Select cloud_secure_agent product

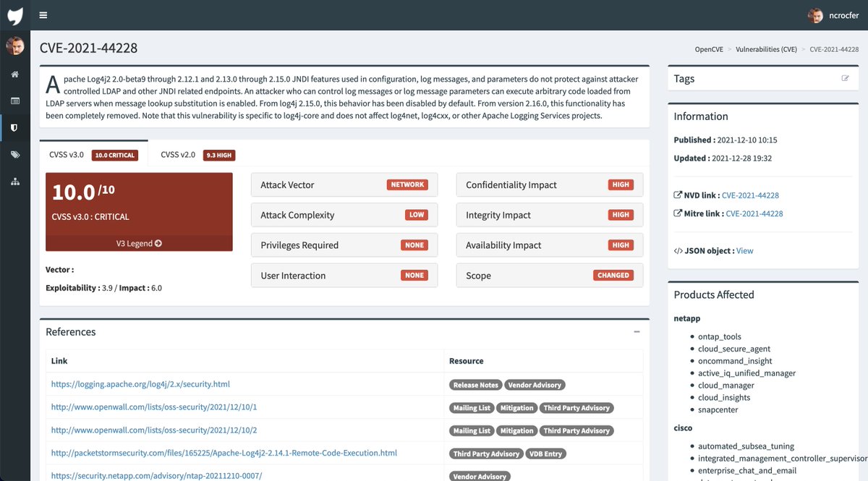pyautogui.click(x=733, y=349)
